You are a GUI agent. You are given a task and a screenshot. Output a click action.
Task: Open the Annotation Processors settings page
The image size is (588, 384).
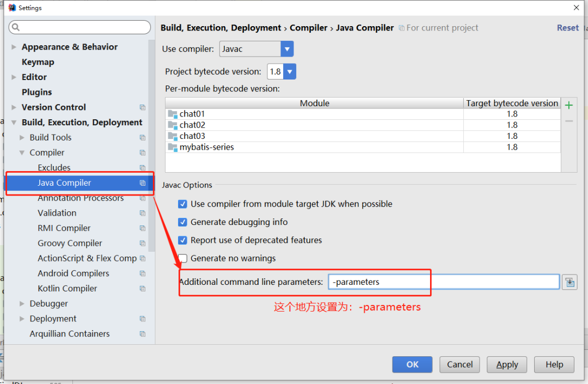click(x=81, y=199)
